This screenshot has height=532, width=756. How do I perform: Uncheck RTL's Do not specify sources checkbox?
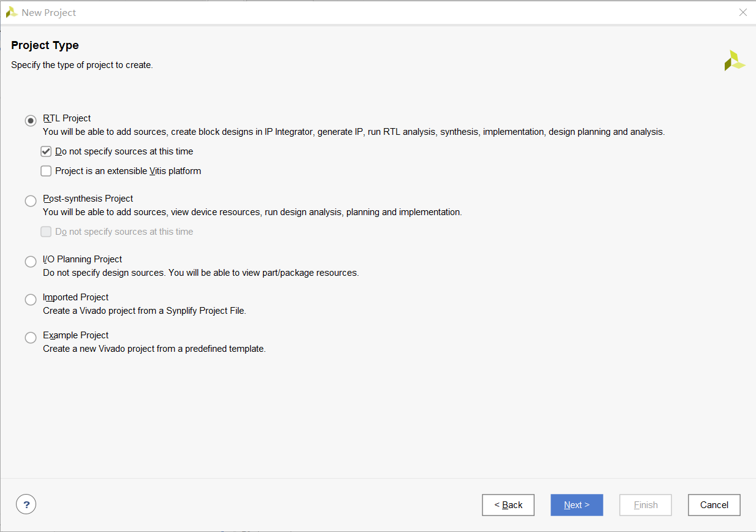coord(46,151)
